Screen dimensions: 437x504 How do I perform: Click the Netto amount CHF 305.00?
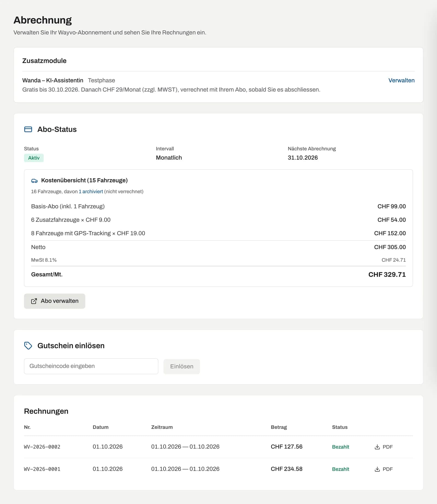click(390, 247)
